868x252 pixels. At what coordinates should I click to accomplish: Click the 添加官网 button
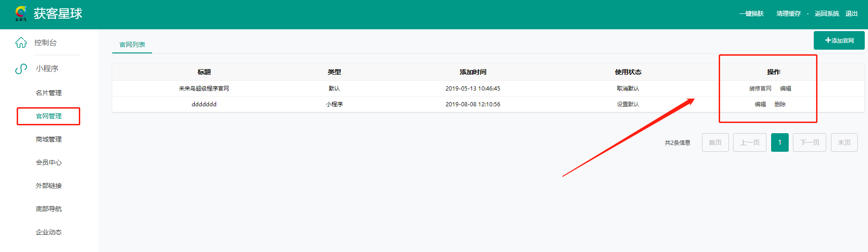(x=839, y=40)
